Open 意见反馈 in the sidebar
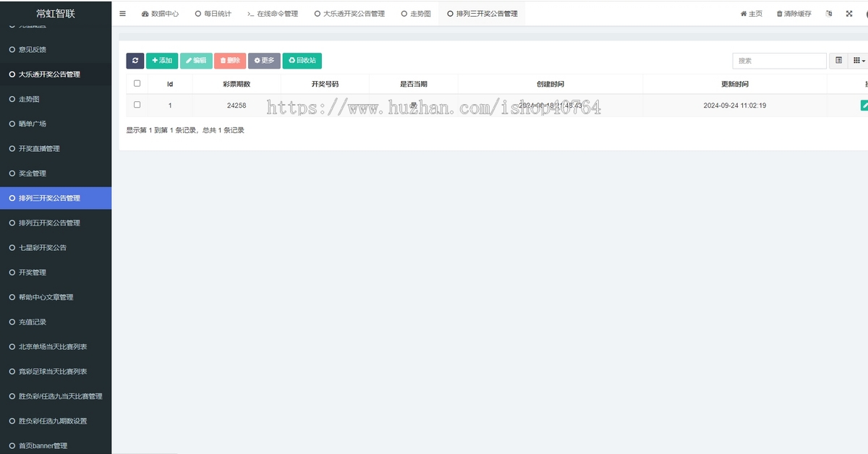Viewport: 868px width, 454px height. [56, 49]
